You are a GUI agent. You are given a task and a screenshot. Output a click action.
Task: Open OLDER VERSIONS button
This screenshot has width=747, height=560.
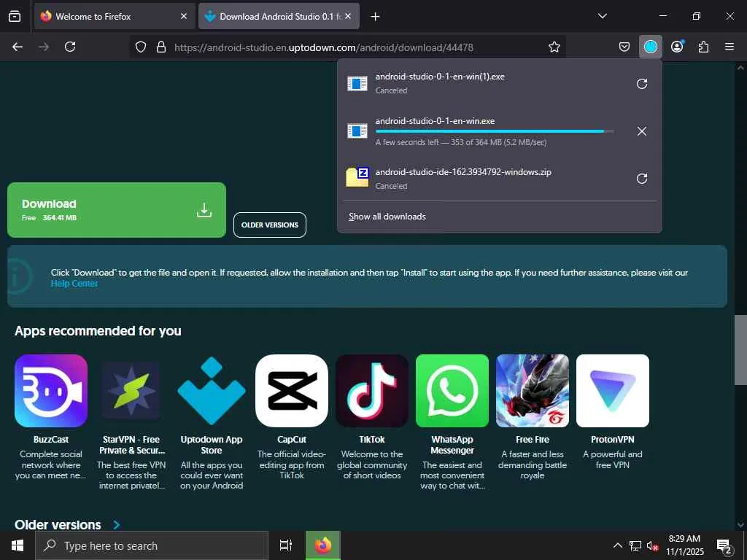click(270, 225)
